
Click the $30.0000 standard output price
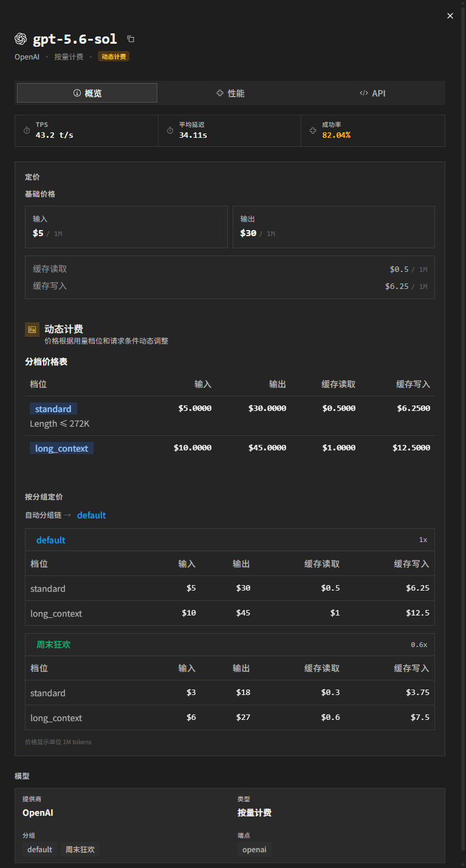267,409
